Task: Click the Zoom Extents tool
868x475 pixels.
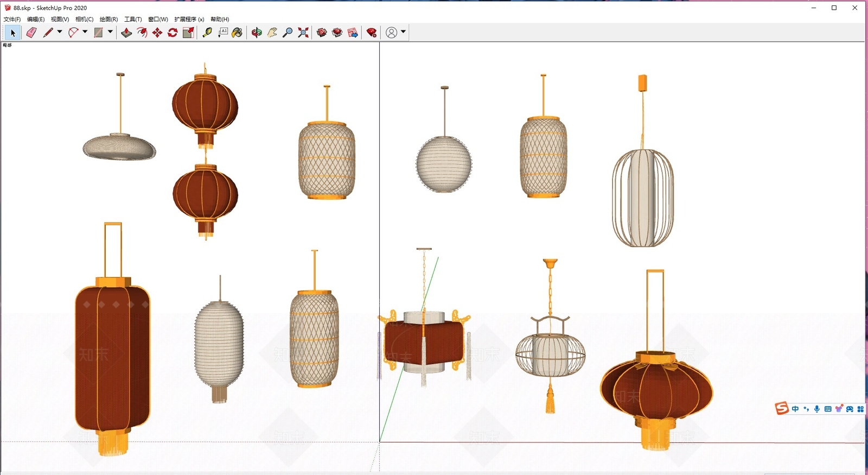Action: [303, 33]
